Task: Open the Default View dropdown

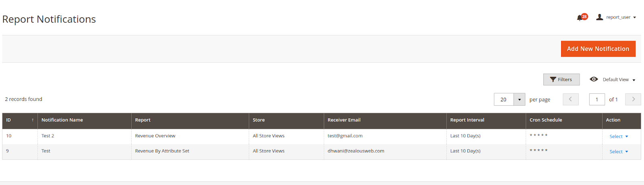Action: pyautogui.click(x=634, y=80)
